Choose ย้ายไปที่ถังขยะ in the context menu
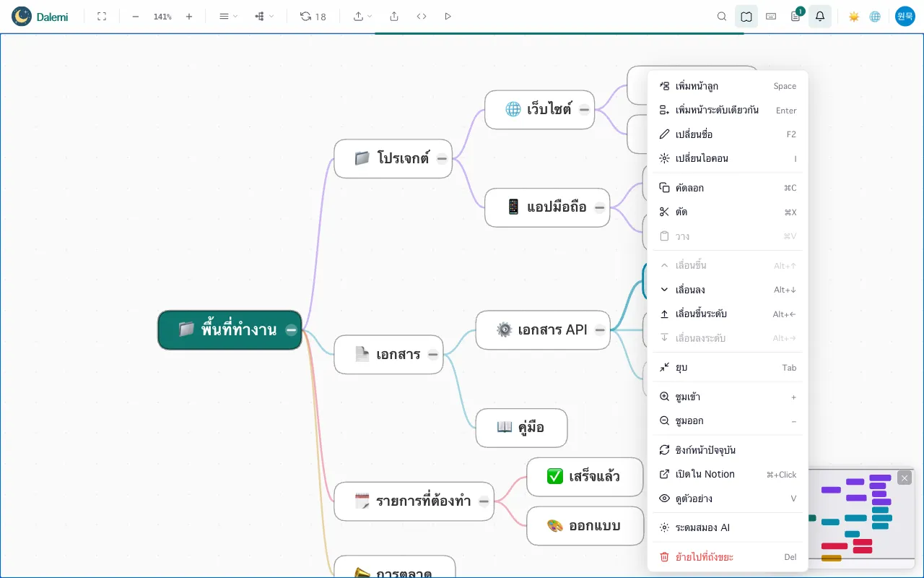 728,557
